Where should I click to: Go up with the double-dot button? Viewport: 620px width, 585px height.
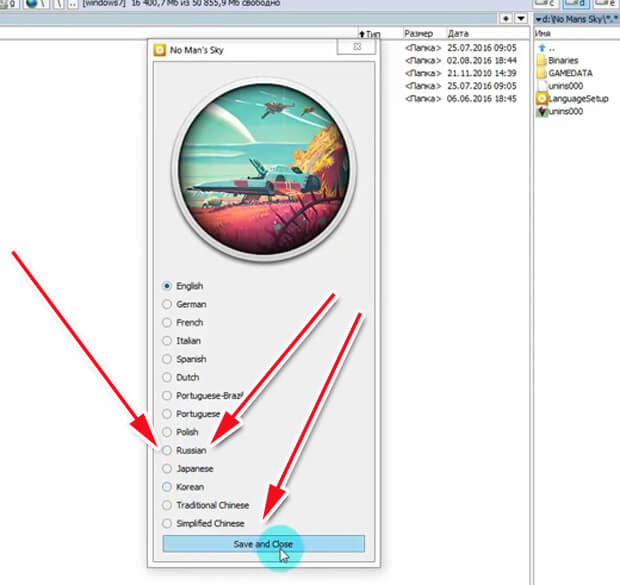tap(73, 3)
